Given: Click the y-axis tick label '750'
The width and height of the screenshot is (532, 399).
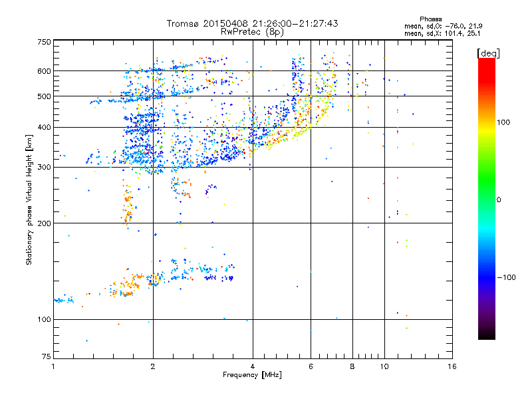Looking at the screenshot, I should 45,42.
